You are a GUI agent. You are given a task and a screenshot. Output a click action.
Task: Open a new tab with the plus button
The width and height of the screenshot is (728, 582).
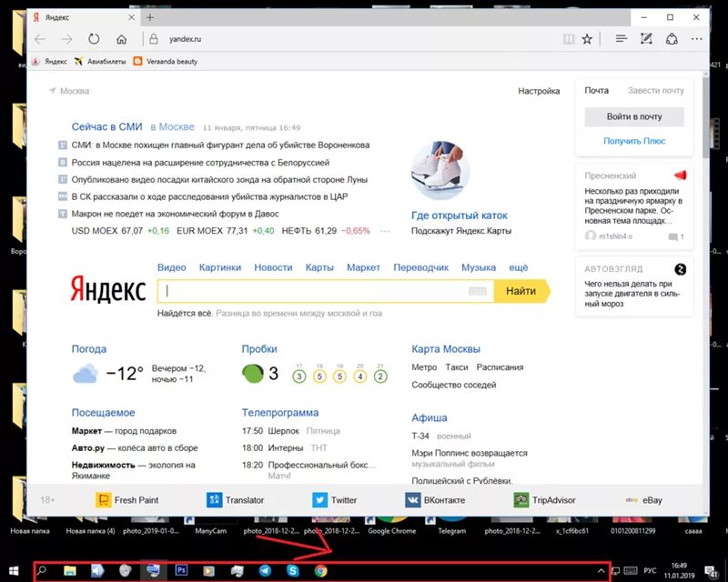click(x=150, y=17)
